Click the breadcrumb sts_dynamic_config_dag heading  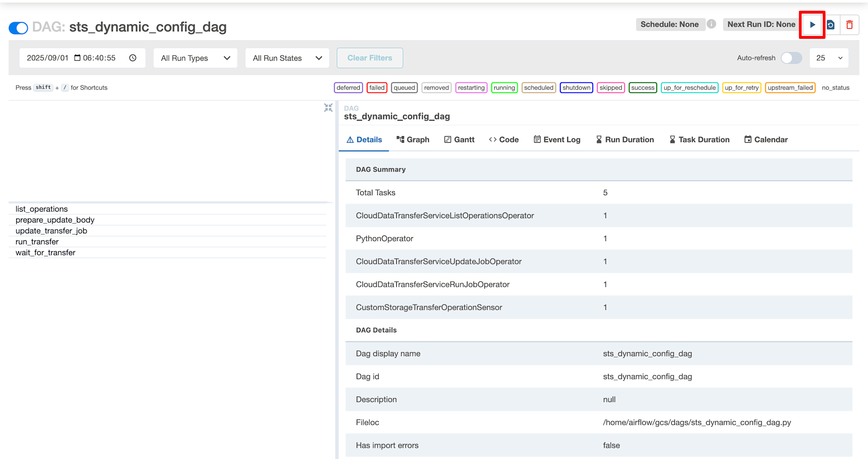pyautogui.click(x=397, y=116)
